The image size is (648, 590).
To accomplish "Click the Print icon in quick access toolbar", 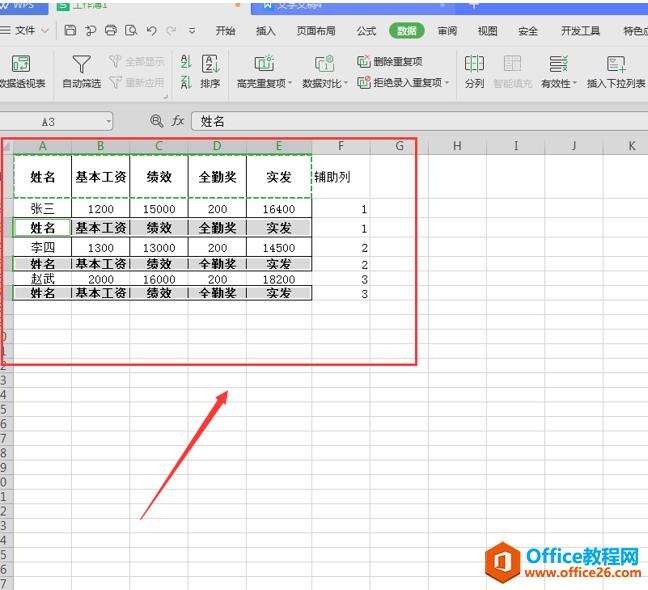I will point(111,30).
